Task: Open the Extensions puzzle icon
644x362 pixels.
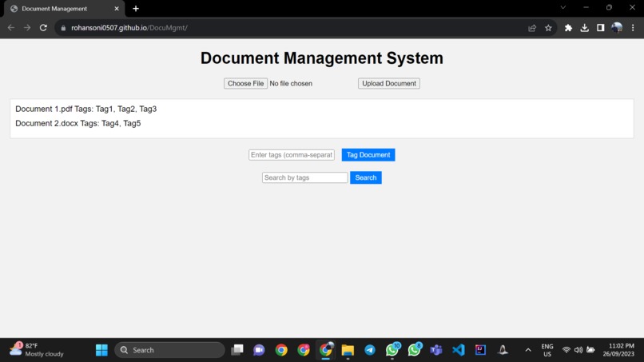Action: point(568,28)
